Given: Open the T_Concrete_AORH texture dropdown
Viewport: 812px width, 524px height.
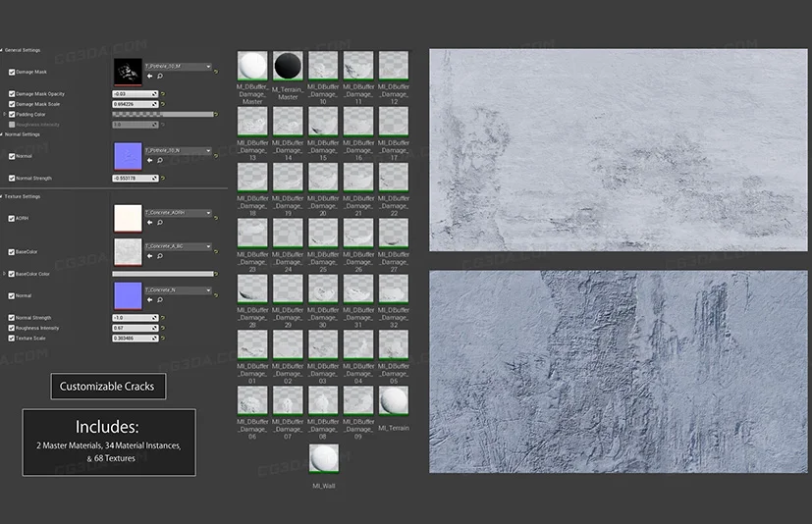Looking at the screenshot, I should pos(178,213).
